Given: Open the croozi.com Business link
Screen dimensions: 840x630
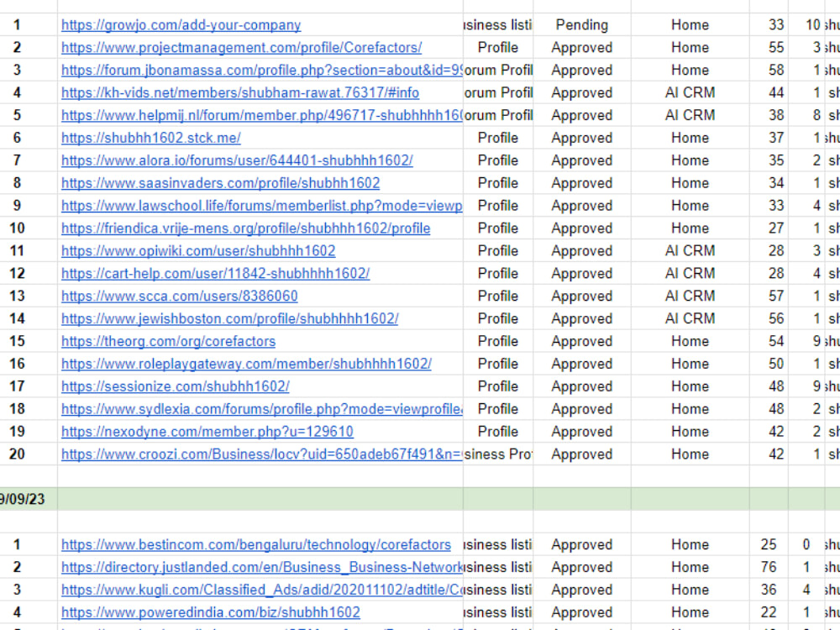Looking at the screenshot, I should pos(261,454).
